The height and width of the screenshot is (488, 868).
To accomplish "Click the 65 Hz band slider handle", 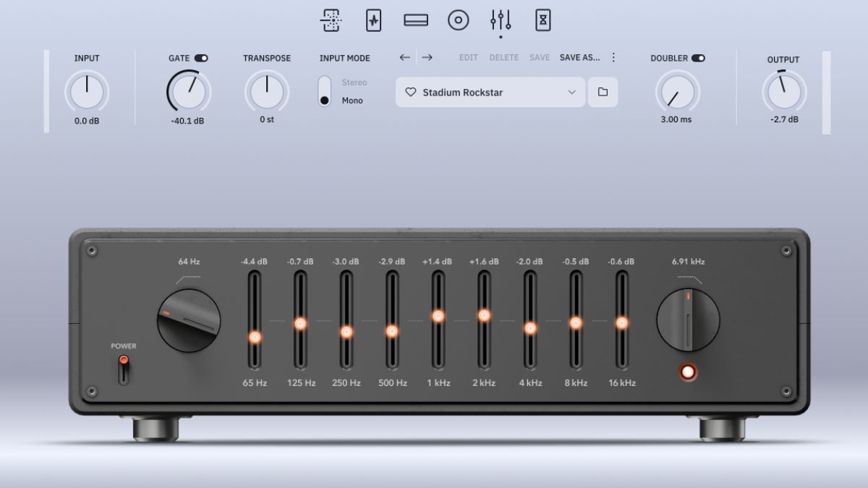I will (255, 337).
